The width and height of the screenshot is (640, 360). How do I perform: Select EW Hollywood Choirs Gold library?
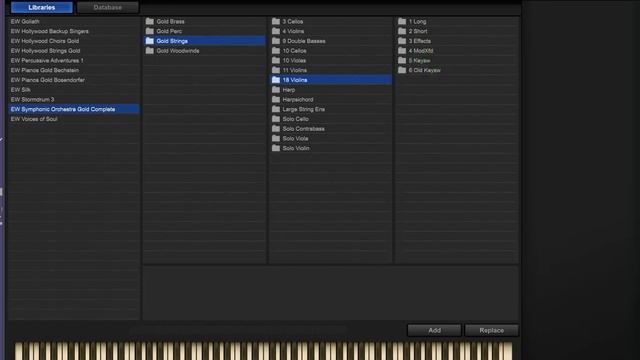[74, 41]
